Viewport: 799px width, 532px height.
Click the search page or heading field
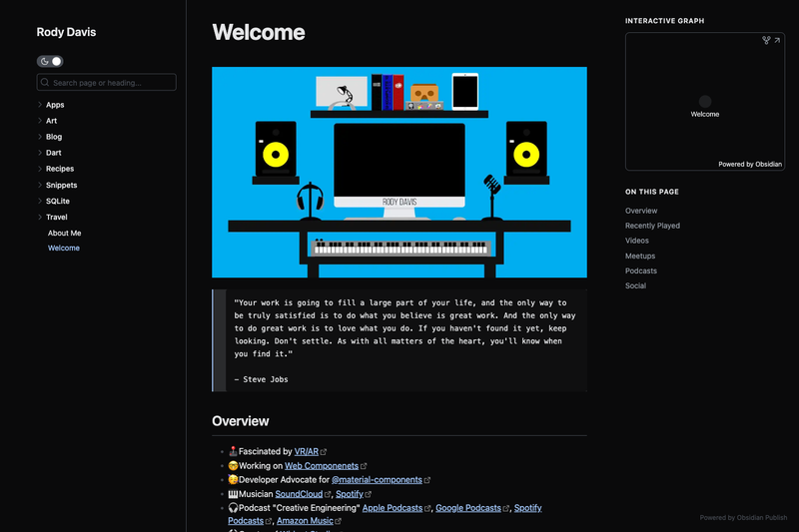[107, 83]
